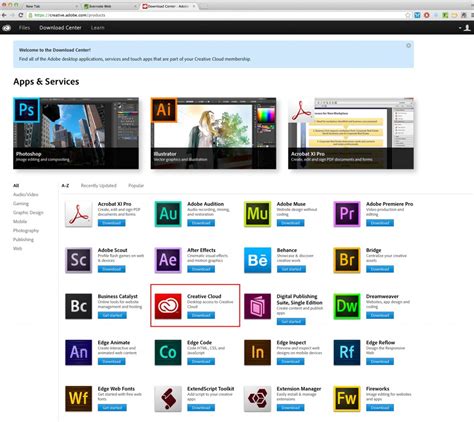The height and width of the screenshot is (422, 474).
Task: Filter apps by Web category
Action: click(18, 248)
